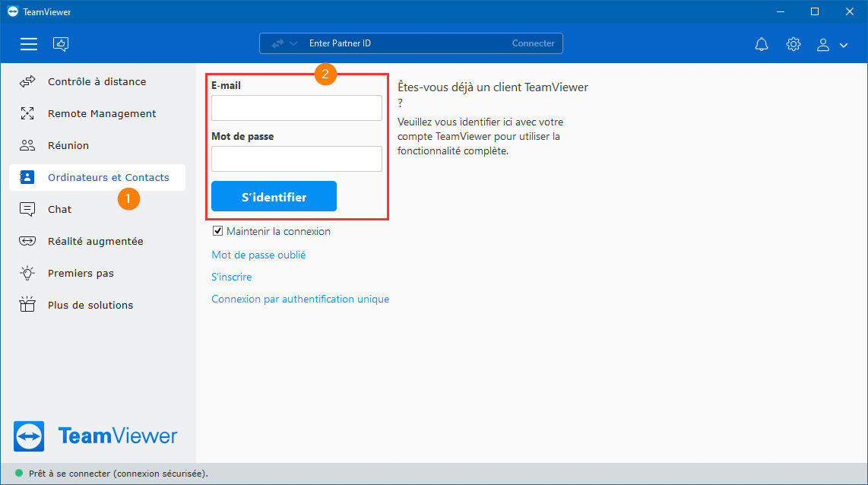Uncheck Maintenir la connexion checkbox
The width and height of the screenshot is (868, 485).
click(x=217, y=231)
